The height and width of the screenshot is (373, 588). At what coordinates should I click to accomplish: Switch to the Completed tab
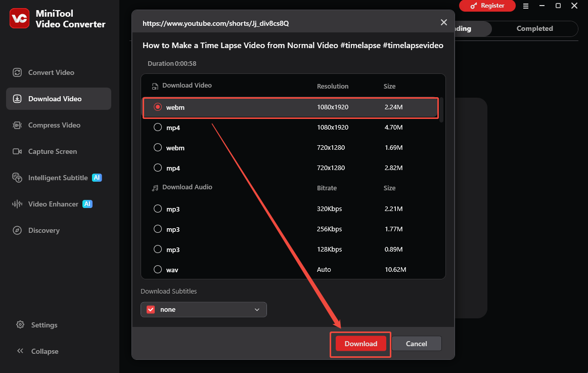coord(534,28)
